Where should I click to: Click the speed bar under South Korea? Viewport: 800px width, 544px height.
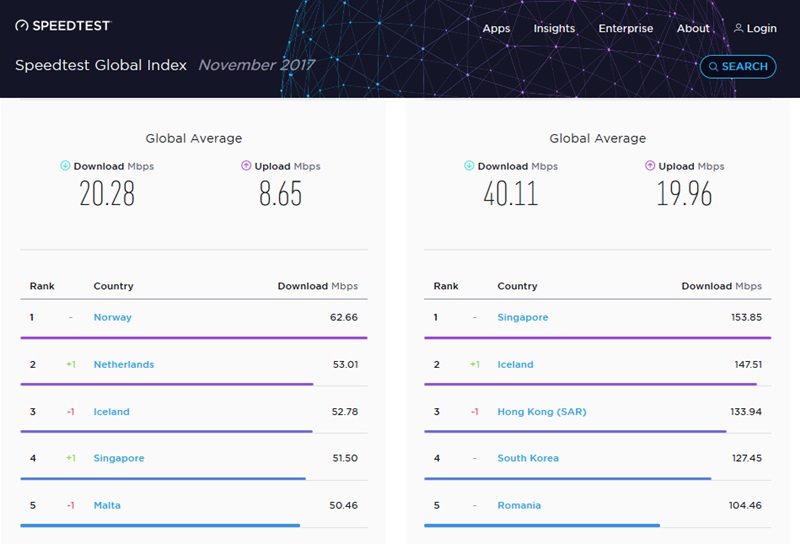click(567, 479)
